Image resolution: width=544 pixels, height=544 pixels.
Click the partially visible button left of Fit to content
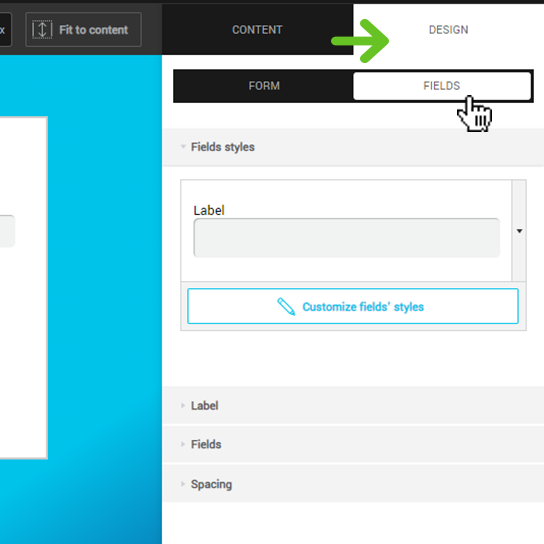coord(6,29)
